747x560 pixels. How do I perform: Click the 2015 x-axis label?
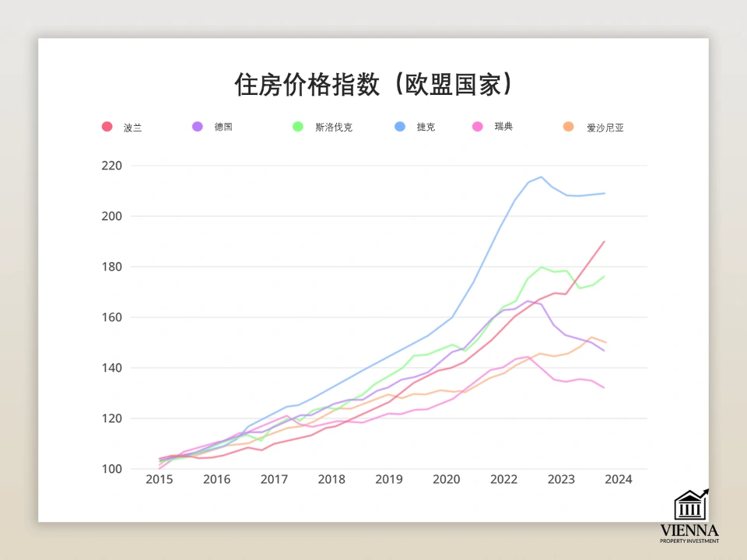tap(160, 479)
